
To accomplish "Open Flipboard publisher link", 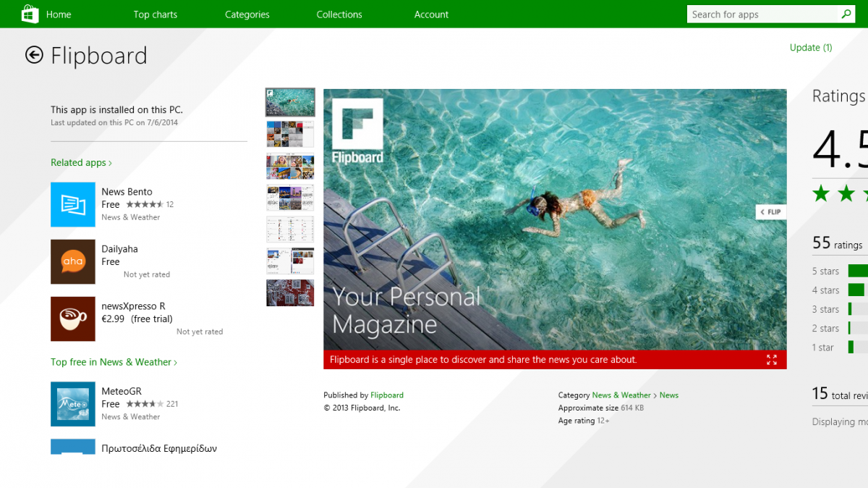I will point(387,395).
